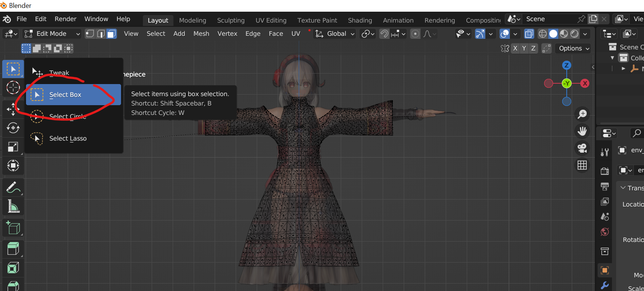The height and width of the screenshot is (291, 644).
Task: Open the File menu
Action: click(21, 19)
